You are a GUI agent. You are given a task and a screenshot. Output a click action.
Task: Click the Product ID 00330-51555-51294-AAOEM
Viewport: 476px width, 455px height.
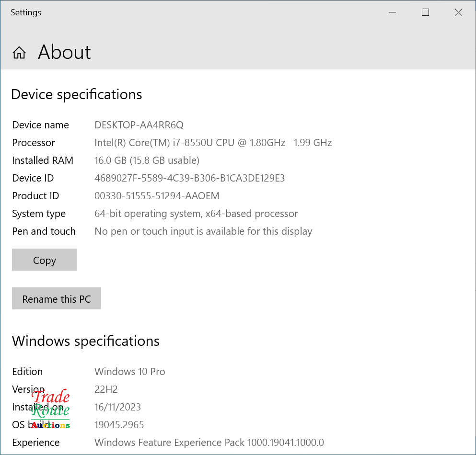point(157,196)
